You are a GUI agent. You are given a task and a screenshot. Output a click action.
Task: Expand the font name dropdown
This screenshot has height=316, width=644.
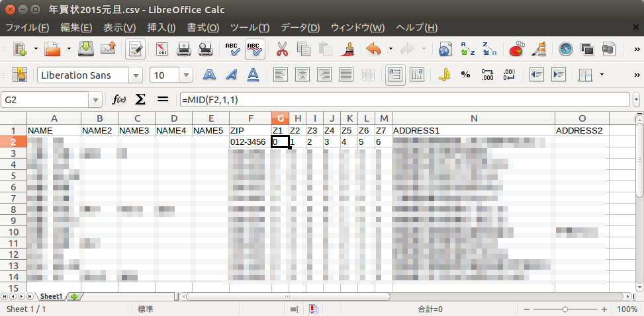click(136, 75)
